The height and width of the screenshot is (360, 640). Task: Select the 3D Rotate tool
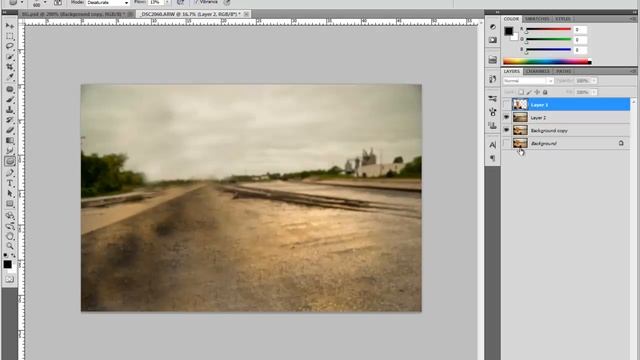[10, 216]
